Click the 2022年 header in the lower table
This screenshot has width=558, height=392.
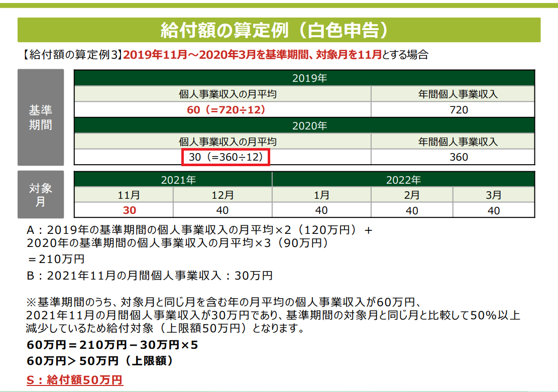coord(403,180)
